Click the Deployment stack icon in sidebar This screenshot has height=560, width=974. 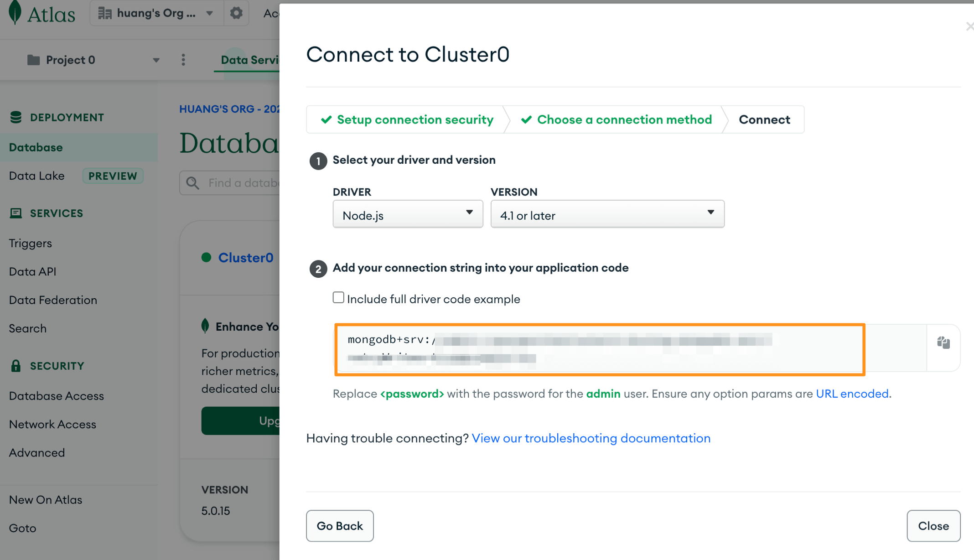click(16, 117)
